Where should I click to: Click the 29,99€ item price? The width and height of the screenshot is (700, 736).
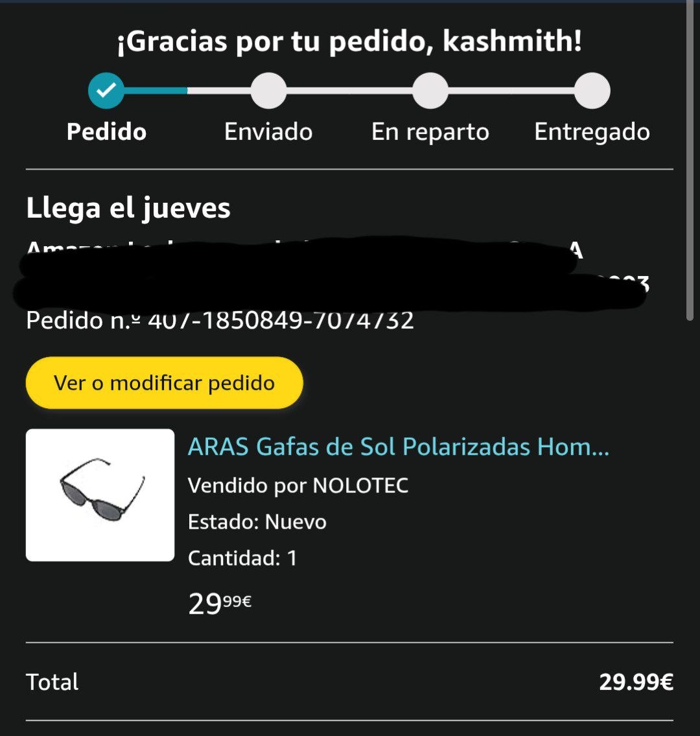[220, 603]
